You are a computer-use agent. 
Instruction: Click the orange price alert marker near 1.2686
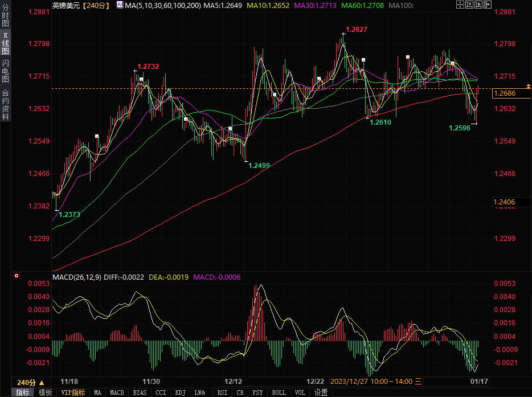pyautogui.click(x=529, y=85)
